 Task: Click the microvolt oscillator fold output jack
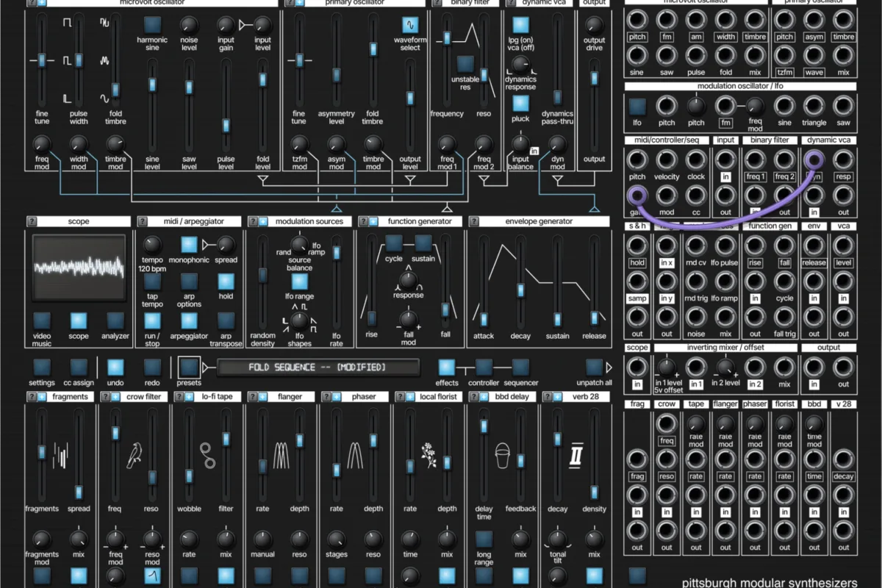[x=725, y=56]
